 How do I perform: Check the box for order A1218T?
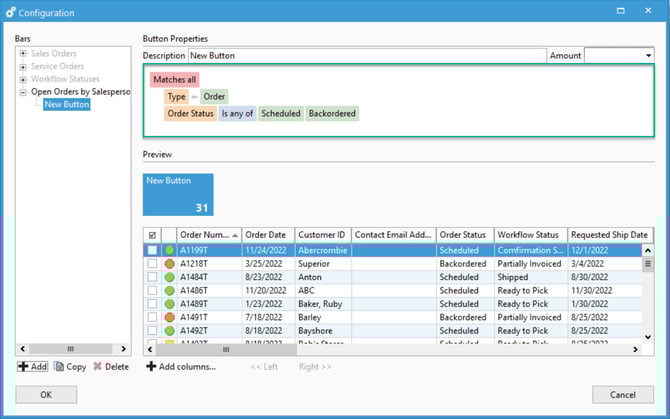point(152,263)
